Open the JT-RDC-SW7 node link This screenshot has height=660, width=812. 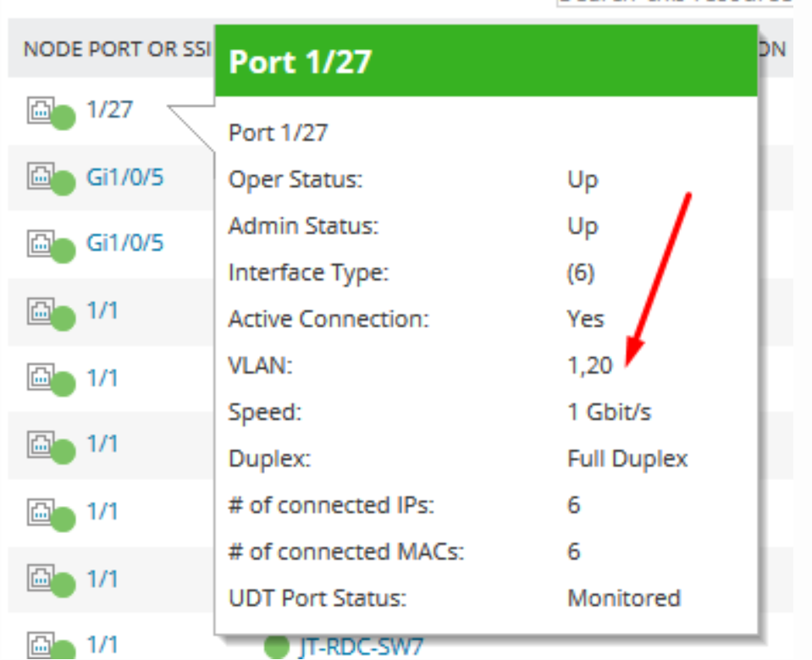[x=361, y=648]
